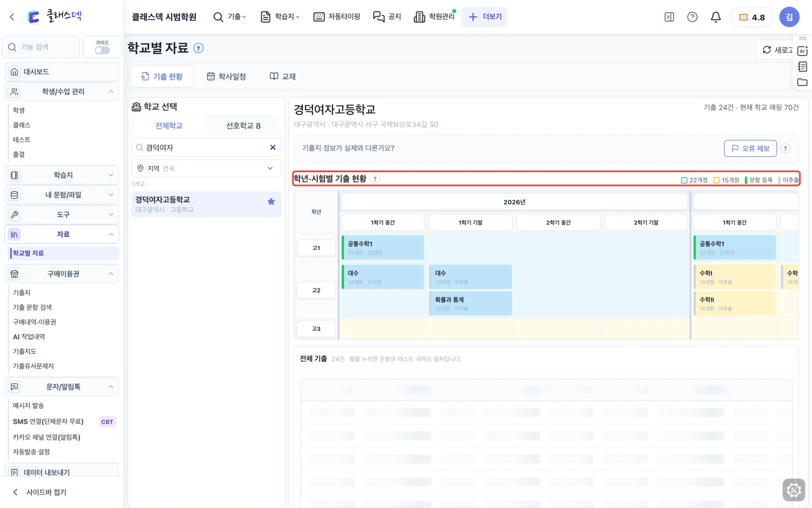Image resolution: width=812 pixels, height=508 pixels.
Task: Expand the 도구 sidebar section
Action: click(62, 215)
